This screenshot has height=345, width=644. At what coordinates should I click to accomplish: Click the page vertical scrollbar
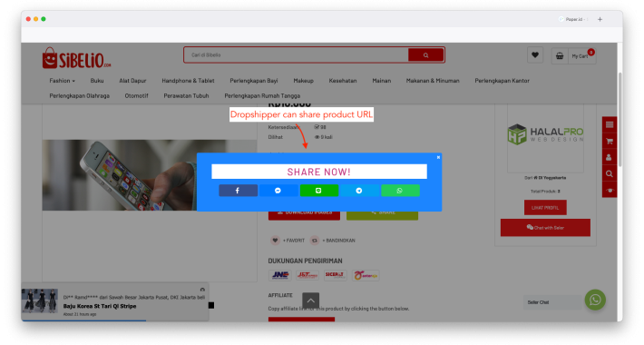(620, 119)
